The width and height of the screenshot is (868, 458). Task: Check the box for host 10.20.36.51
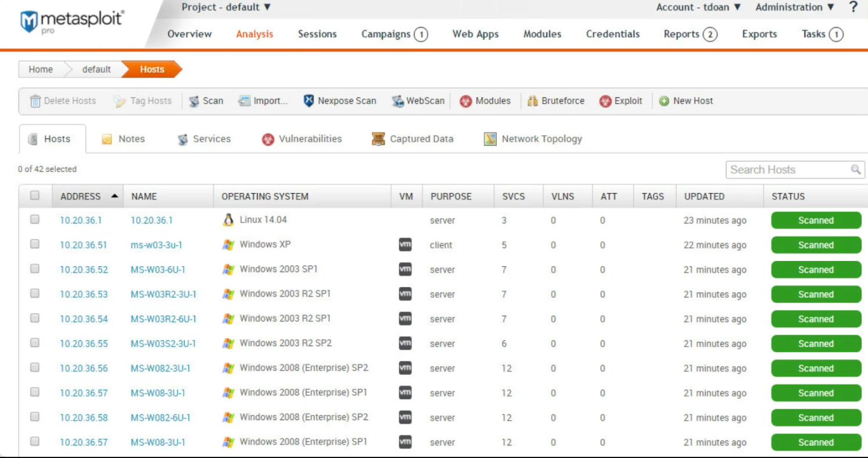tap(35, 244)
